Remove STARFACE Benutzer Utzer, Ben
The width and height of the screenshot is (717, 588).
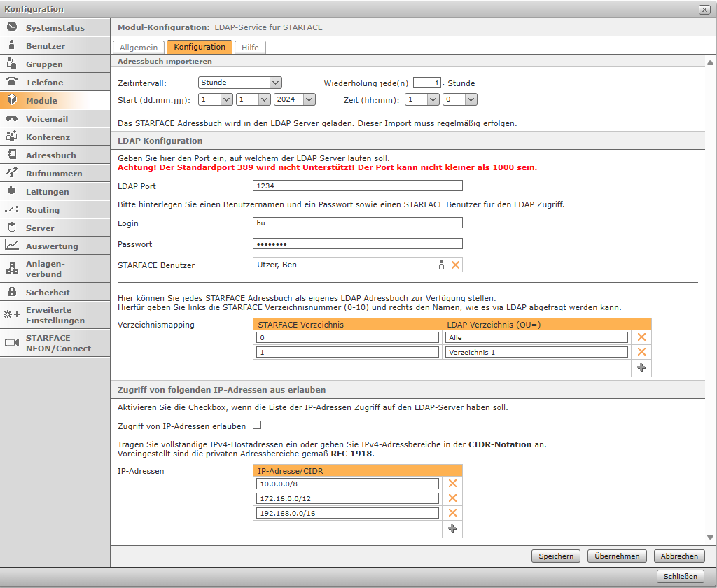455,265
